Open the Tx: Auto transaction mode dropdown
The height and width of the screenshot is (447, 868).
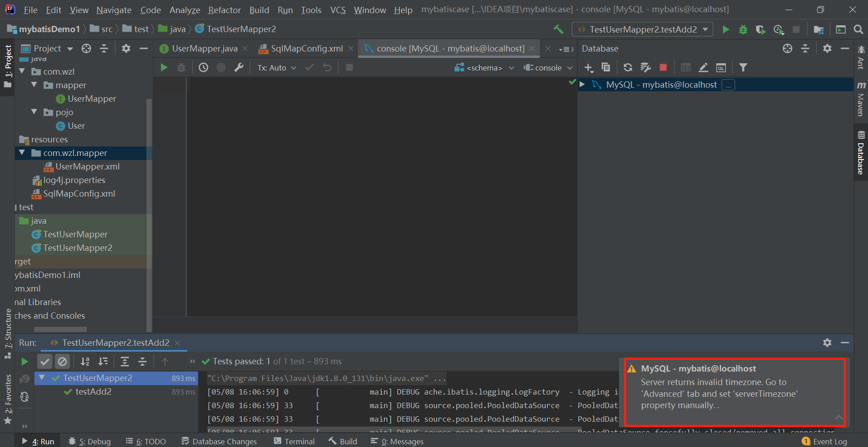pyautogui.click(x=277, y=67)
